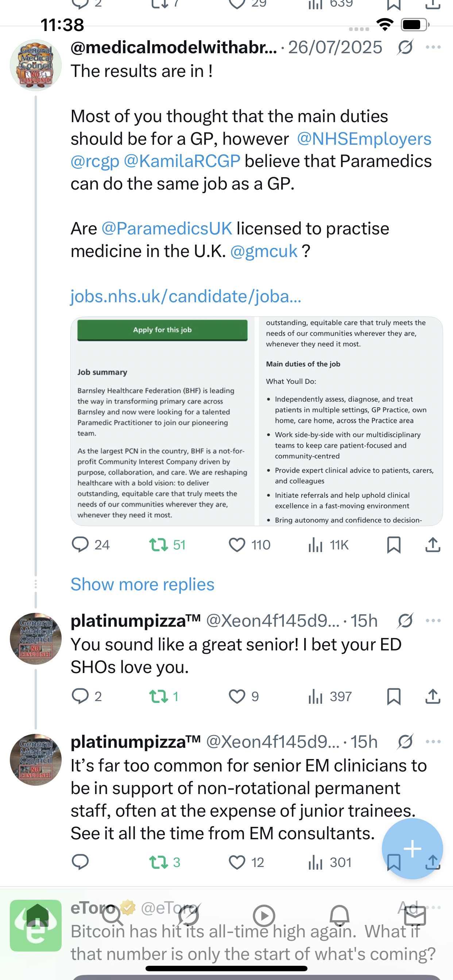The height and width of the screenshot is (980, 453).
Task: Reply to the main medicalmodel tweet
Action: (x=80, y=545)
